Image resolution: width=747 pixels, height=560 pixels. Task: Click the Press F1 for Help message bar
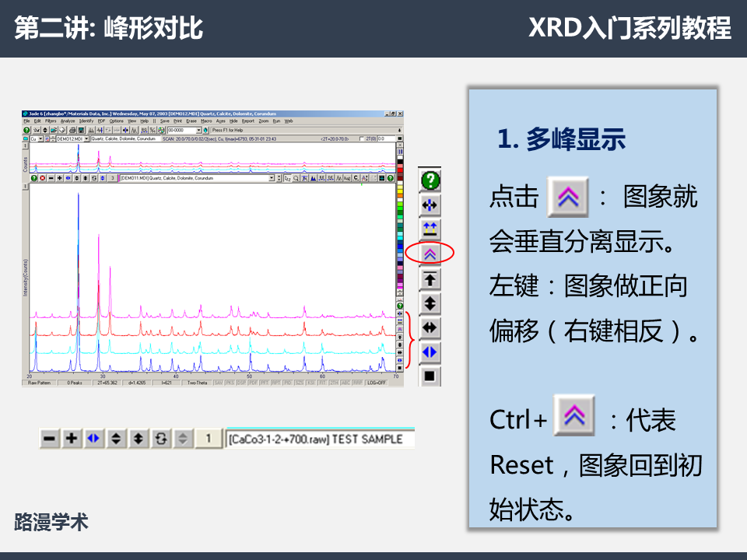coord(305,130)
